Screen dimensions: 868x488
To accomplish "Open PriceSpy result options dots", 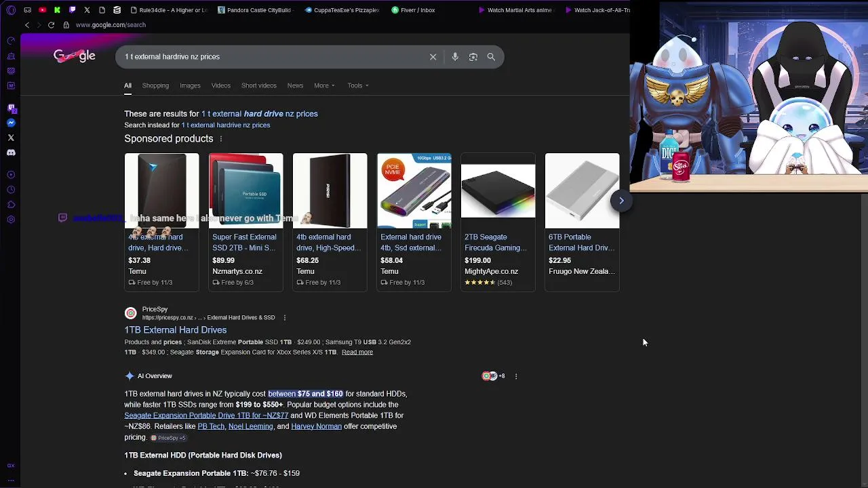I will point(285,318).
